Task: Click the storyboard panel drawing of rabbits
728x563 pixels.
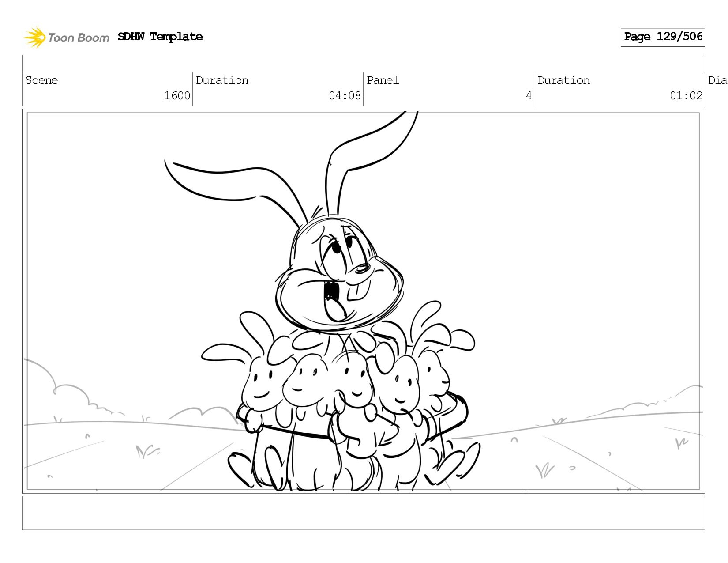Action: pyautogui.click(x=364, y=301)
